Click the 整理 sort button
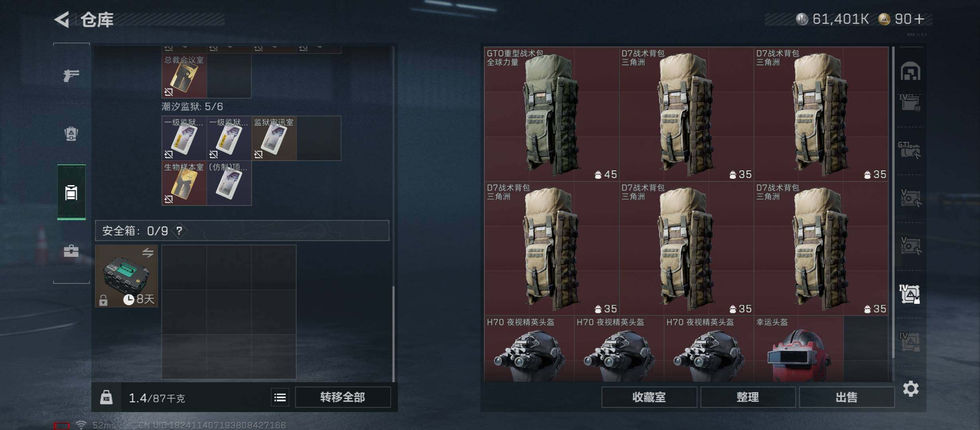Viewport: 980px width, 430px height. click(x=748, y=397)
